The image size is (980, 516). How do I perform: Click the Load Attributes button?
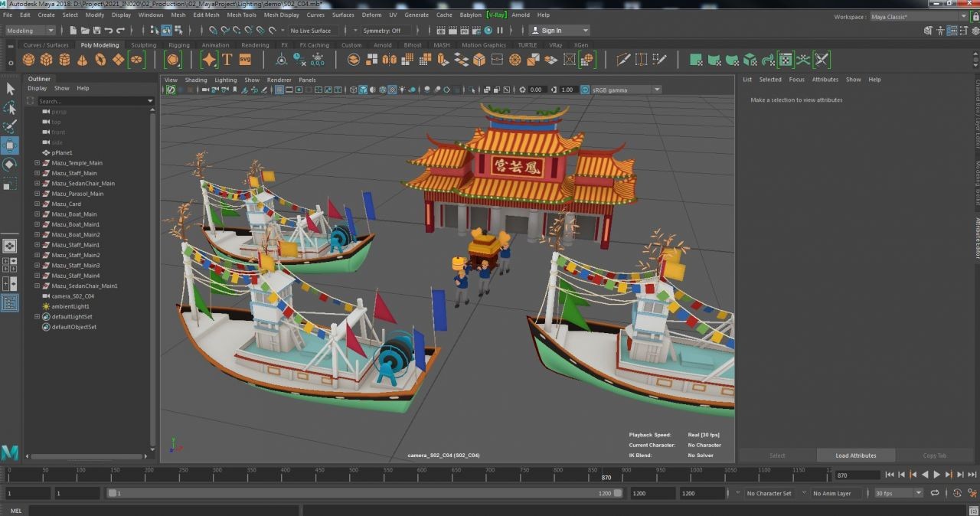click(855, 456)
